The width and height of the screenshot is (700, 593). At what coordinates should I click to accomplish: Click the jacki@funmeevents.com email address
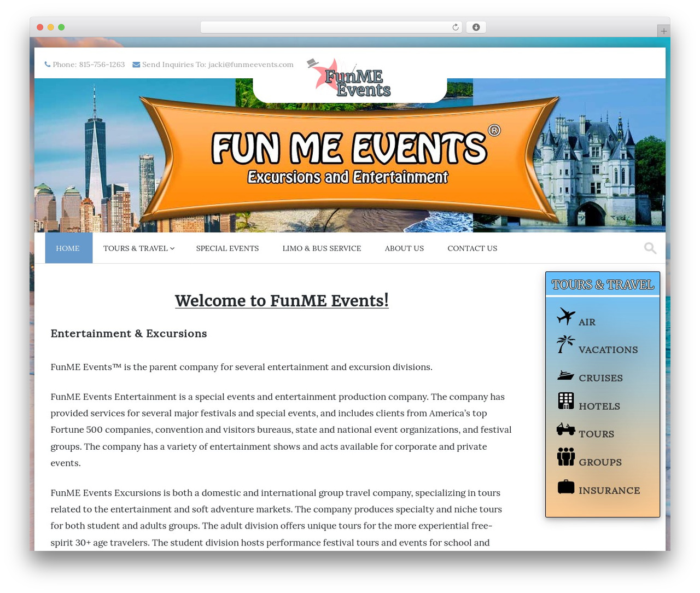[x=251, y=65]
